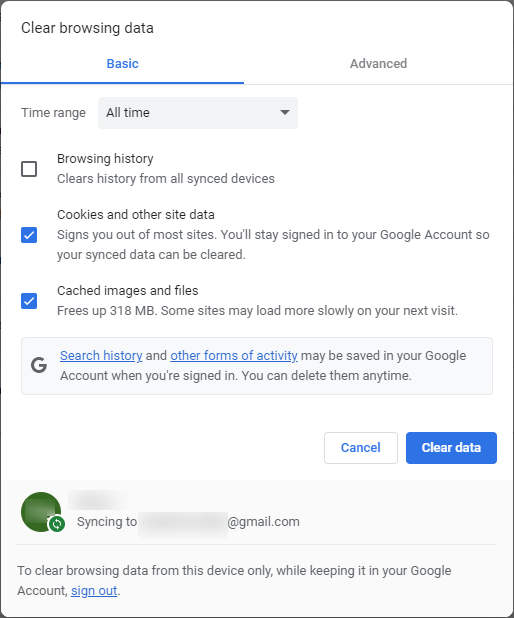Click the sign out link
This screenshot has height=618, width=514.
tap(94, 590)
